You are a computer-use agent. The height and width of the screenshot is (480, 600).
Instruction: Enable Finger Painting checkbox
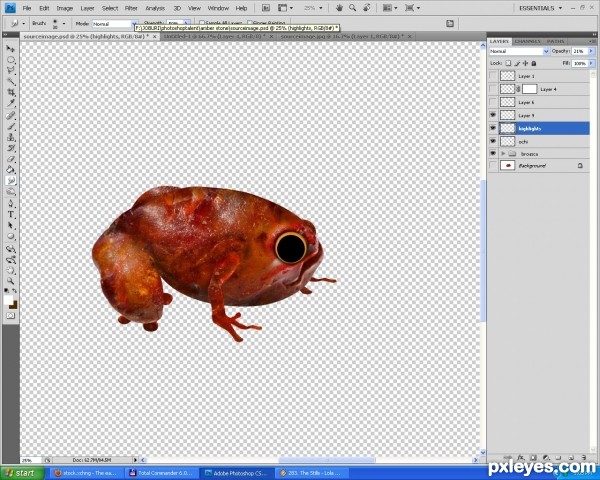[250, 23]
